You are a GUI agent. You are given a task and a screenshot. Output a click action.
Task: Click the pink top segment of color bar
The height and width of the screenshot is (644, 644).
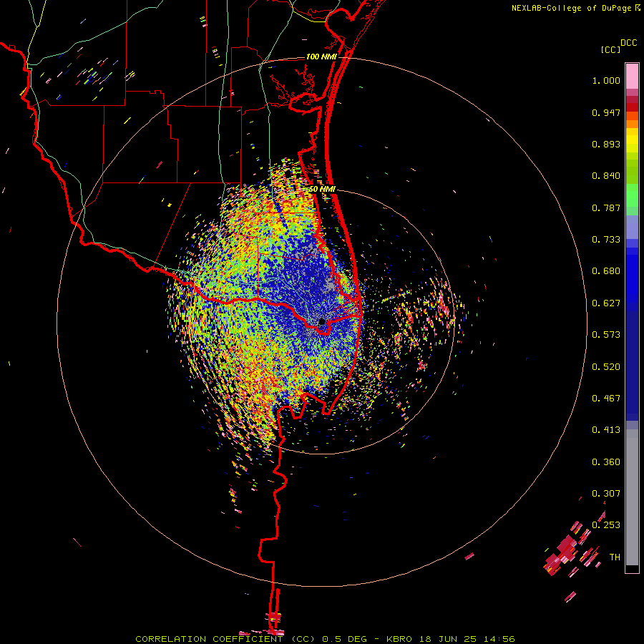pos(632,76)
